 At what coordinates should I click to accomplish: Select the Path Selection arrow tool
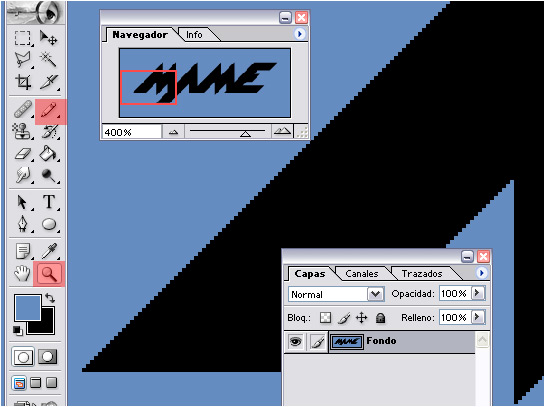point(23,202)
